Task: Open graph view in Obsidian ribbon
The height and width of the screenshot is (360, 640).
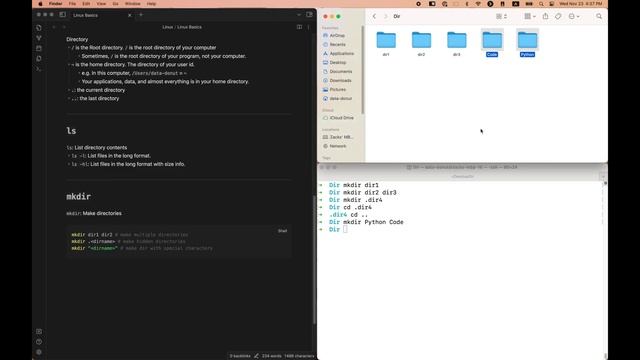Action: pyautogui.click(x=39, y=38)
